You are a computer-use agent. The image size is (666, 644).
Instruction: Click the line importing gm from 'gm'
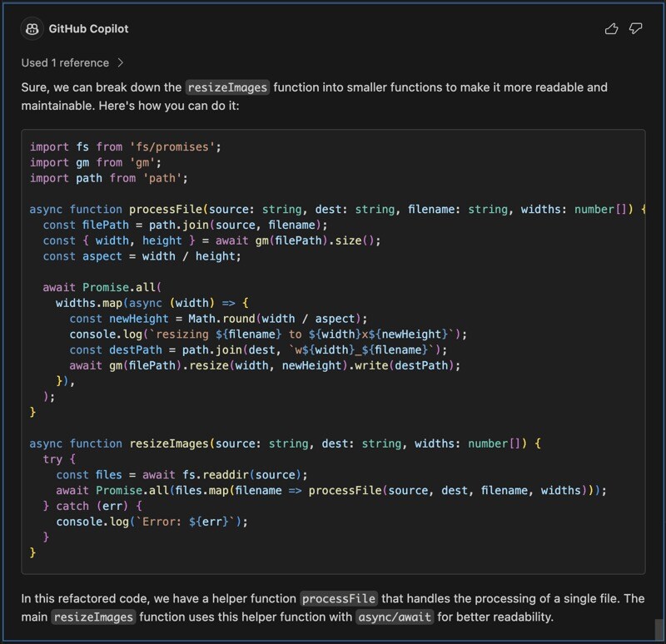[96, 162]
